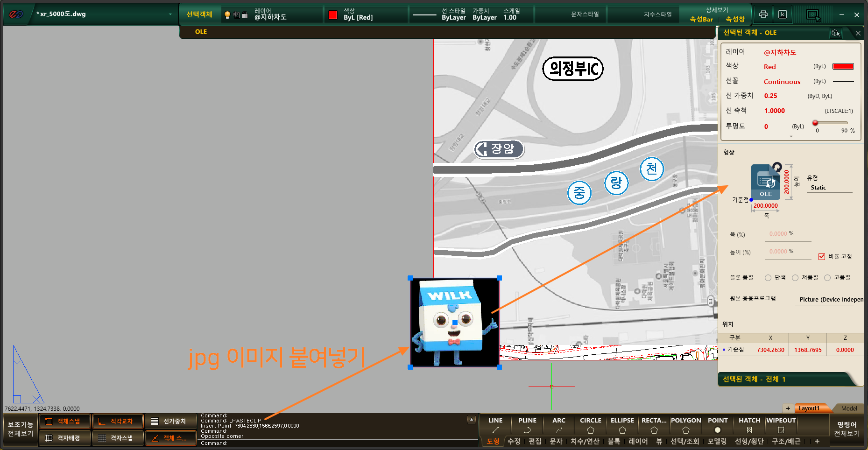Viewport: 868px width, 450px height.
Task: Click the OLE object shape icon
Action: tap(766, 182)
